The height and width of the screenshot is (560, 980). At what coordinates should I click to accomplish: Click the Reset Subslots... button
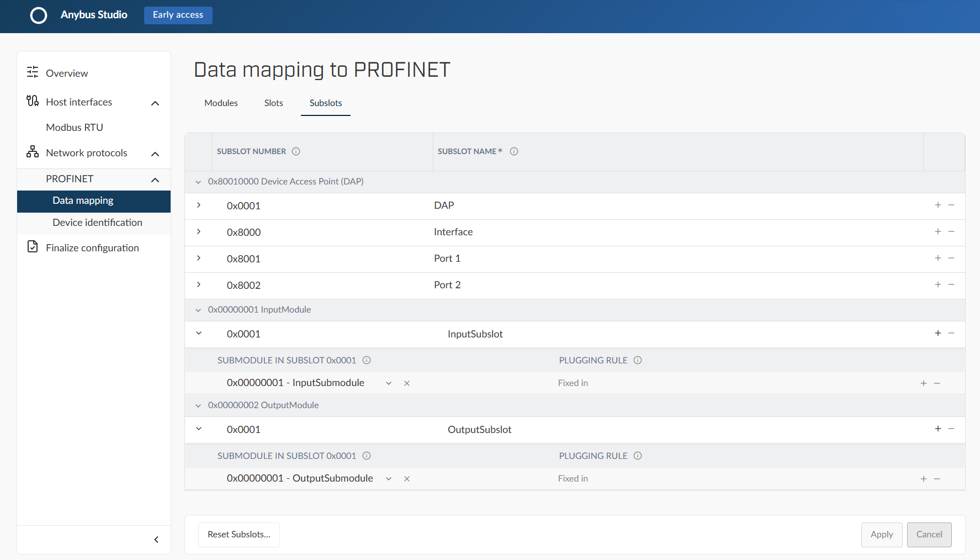pos(239,535)
